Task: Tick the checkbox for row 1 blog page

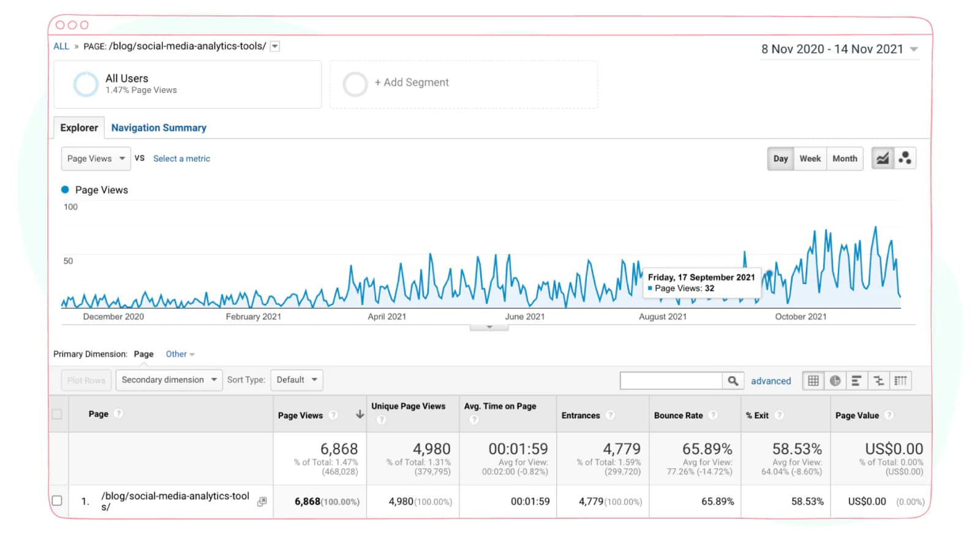Action: pyautogui.click(x=57, y=501)
